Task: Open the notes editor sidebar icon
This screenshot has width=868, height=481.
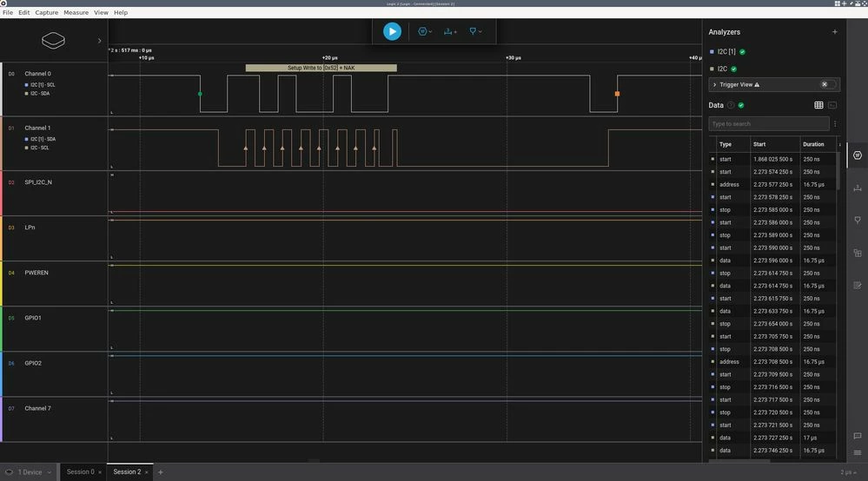Action: [858, 286]
